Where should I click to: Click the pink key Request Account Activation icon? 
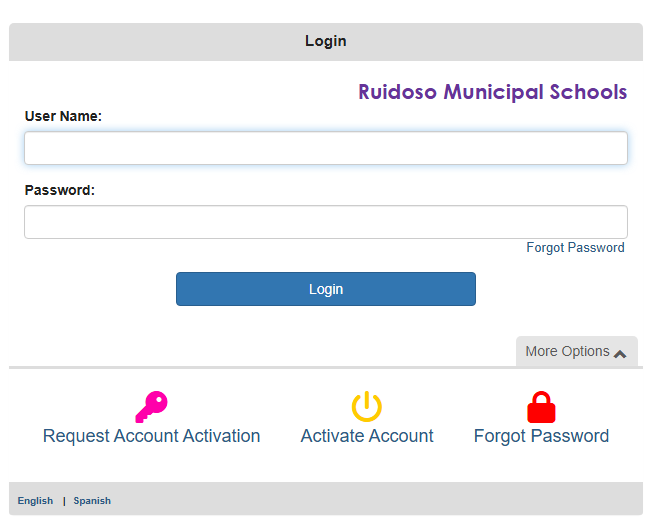(151, 407)
